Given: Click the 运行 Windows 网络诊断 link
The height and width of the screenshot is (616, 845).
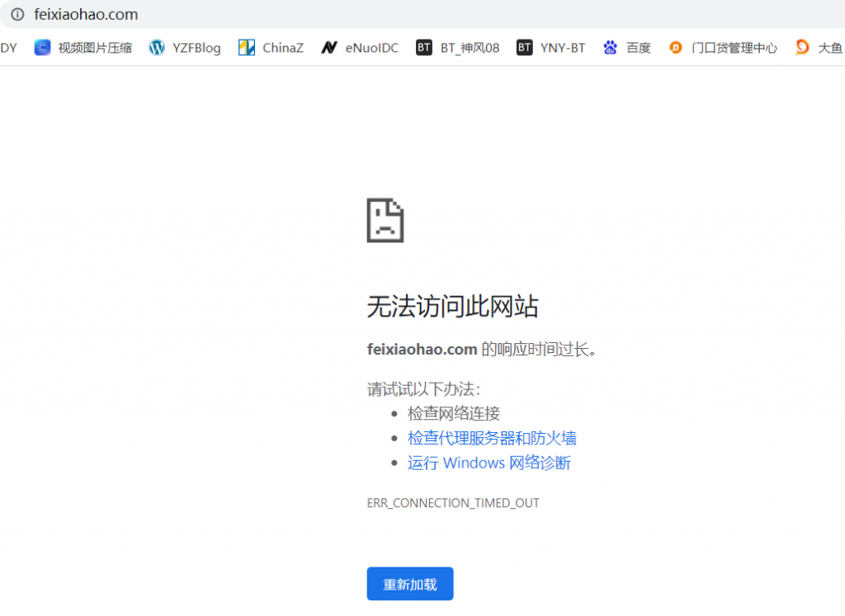Looking at the screenshot, I should (489, 463).
